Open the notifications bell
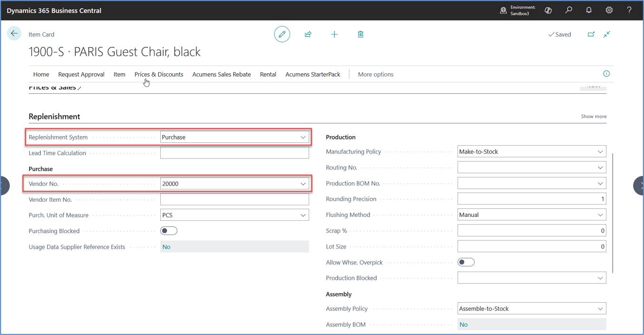The width and height of the screenshot is (644, 335). coord(589,10)
